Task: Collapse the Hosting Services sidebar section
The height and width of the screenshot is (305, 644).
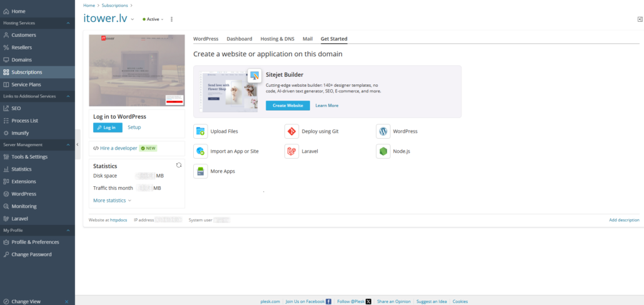Action: 68,23
